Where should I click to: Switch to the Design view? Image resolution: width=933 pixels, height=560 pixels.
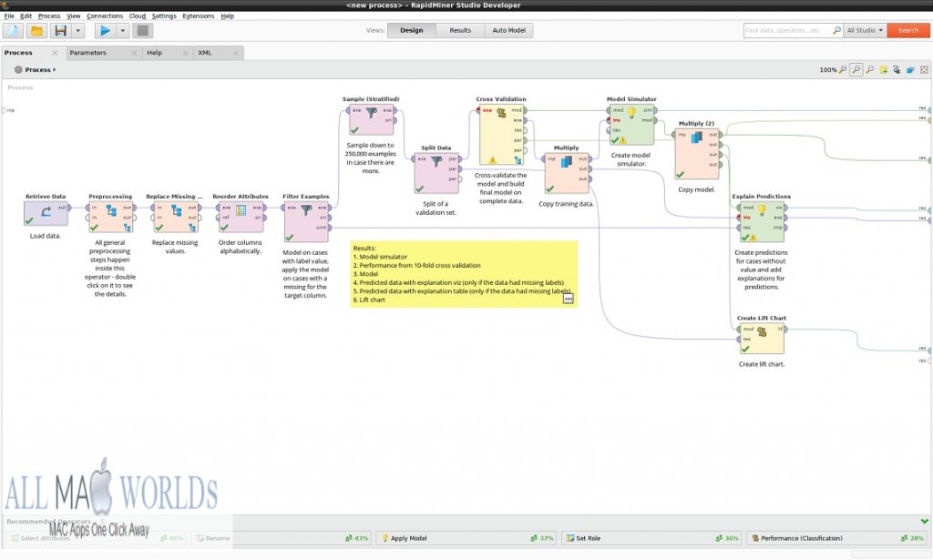pyautogui.click(x=411, y=30)
